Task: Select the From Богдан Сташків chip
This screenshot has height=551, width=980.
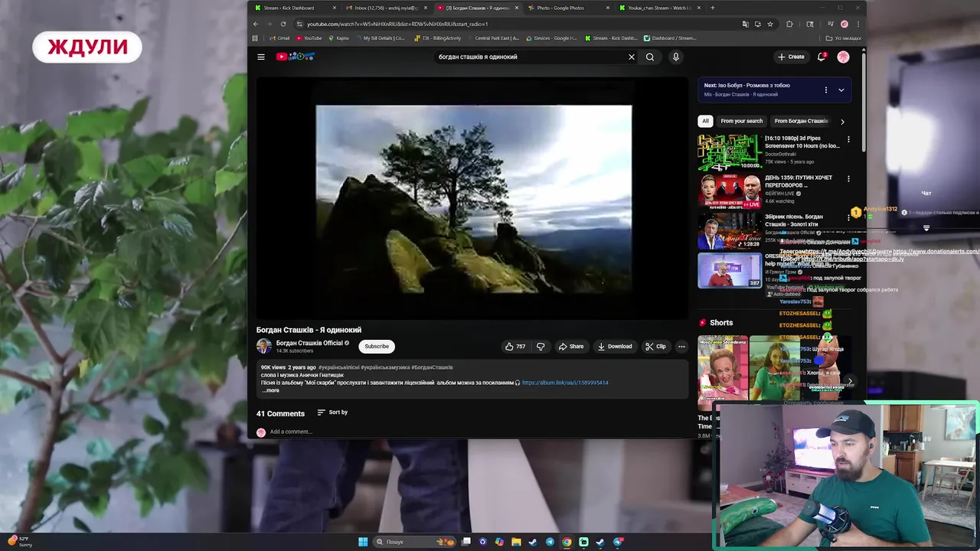Action: point(802,121)
